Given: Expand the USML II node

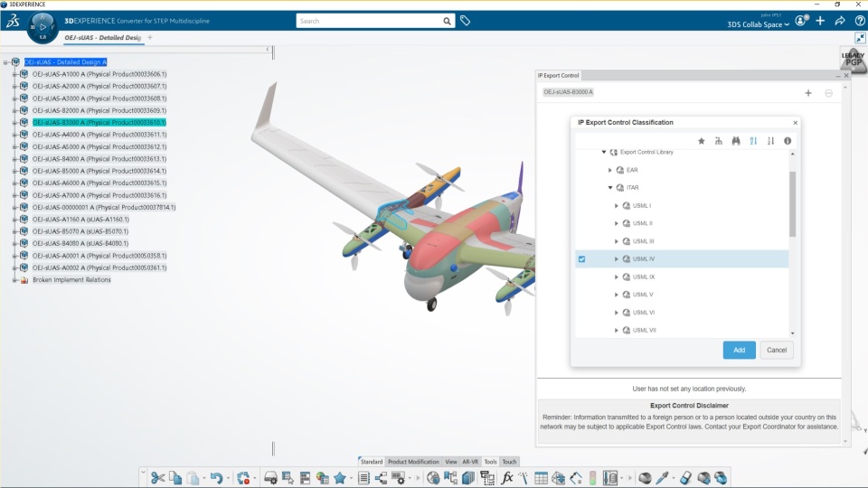Looking at the screenshot, I should point(616,223).
